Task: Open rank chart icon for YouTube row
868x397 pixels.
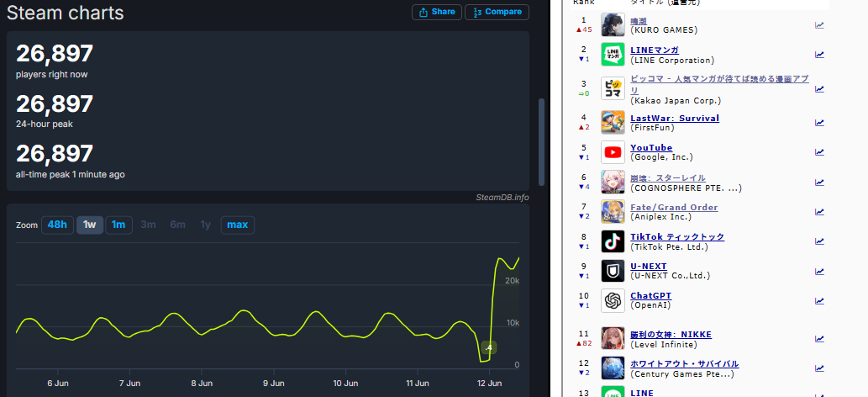Action: [819, 152]
